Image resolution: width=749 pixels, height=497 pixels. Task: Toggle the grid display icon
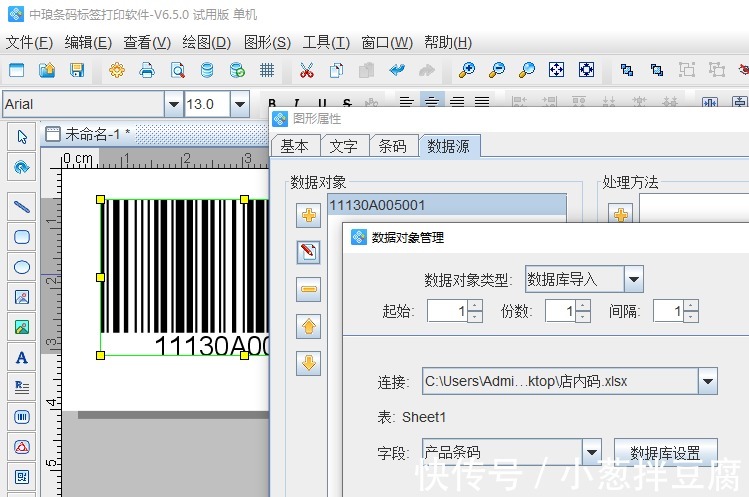(x=267, y=71)
